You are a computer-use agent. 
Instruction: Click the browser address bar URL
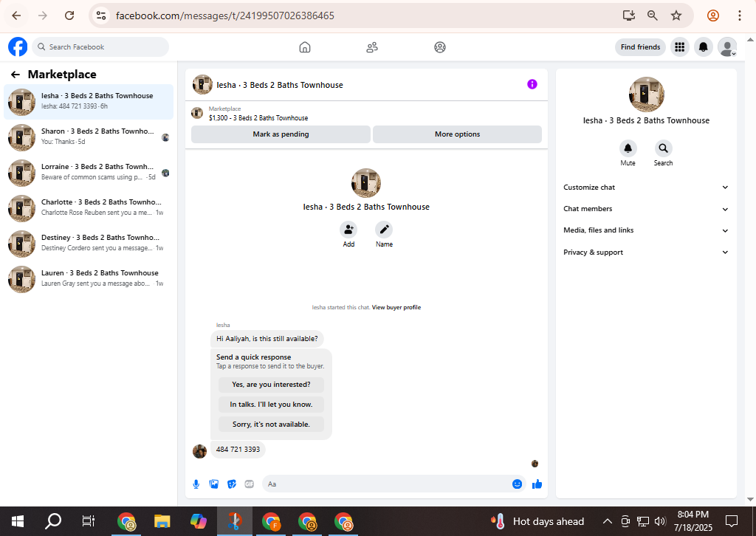[225, 16]
